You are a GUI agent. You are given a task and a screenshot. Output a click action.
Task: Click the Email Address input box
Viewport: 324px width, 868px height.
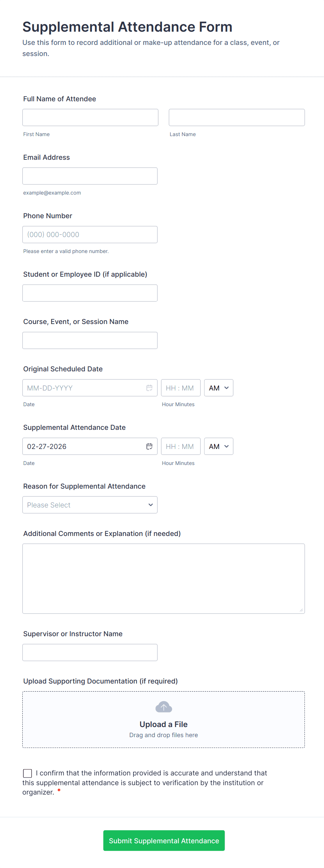pos(90,176)
